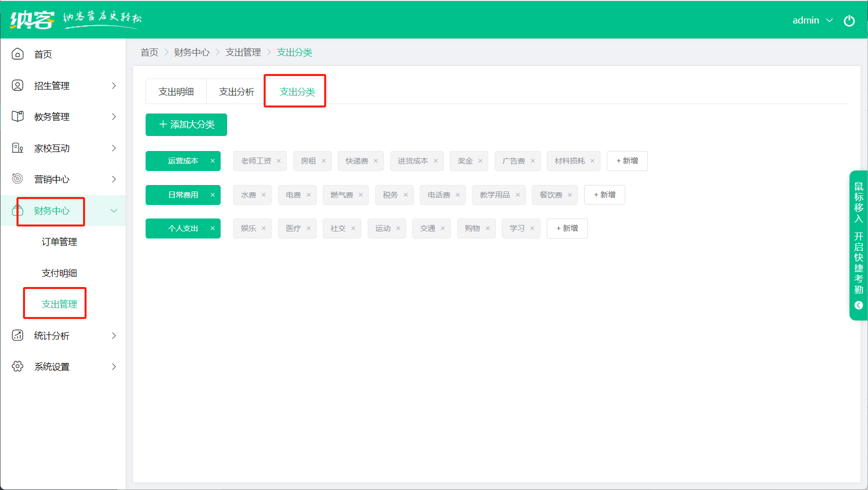The height and width of the screenshot is (490, 868).
Task: Open the quick attendance side panel arrow
Action: 858,305
